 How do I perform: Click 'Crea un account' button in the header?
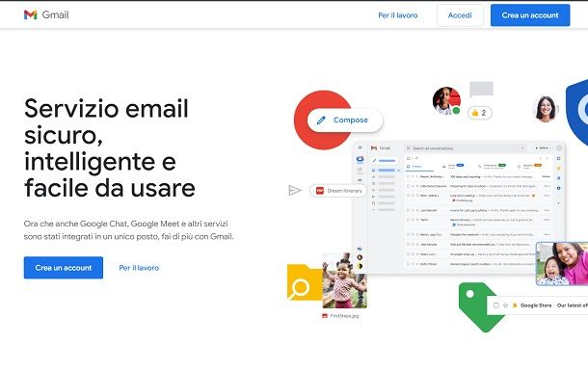tap(530, 15)
